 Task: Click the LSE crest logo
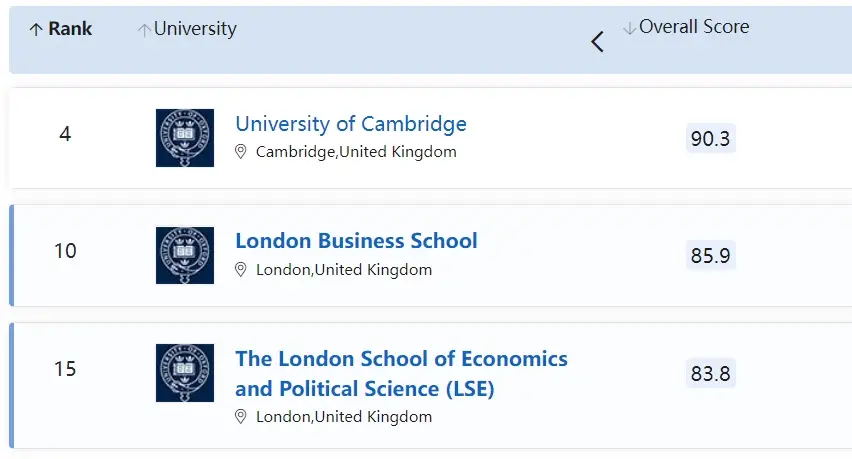[185, 373]
